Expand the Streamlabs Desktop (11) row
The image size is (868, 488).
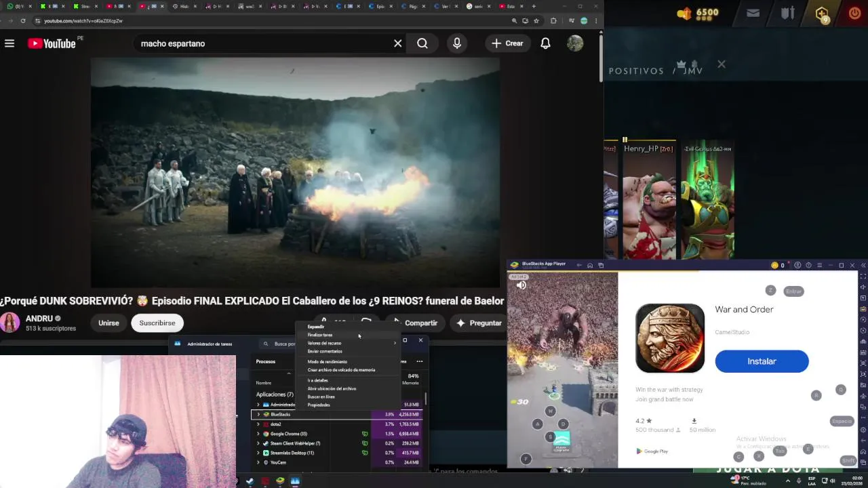coord(258,453)
